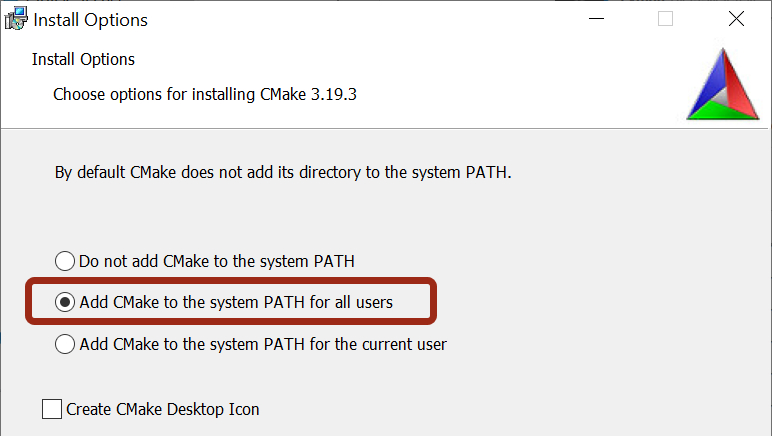Click the 'Create CMake Desktop Icon' label text
Image resolution: width=772 pixels, height=436 pixels.
[x=163, y=408]
